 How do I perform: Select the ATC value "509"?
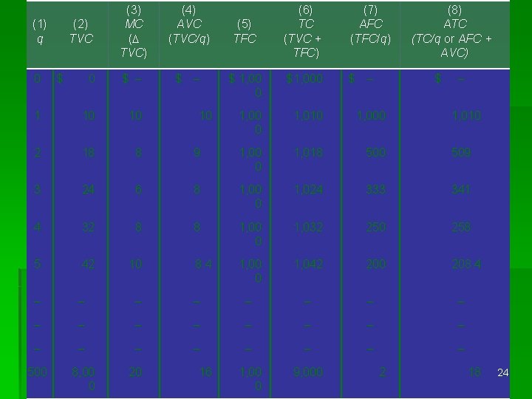pyautogui.click(x=461, y=153)
